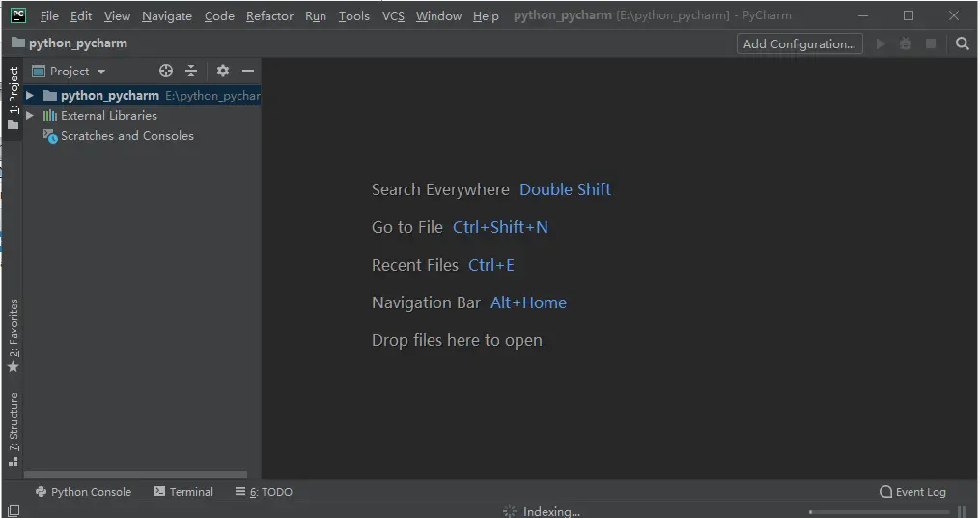Click the Ctrl+E shortcut text
Screen dimensions: 980x518
(491, 265)
